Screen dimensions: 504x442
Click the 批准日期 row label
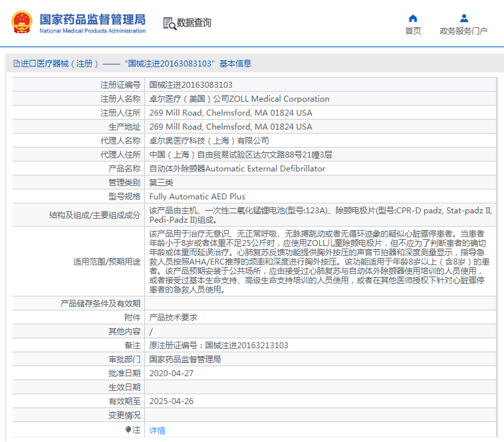[125, 374]
